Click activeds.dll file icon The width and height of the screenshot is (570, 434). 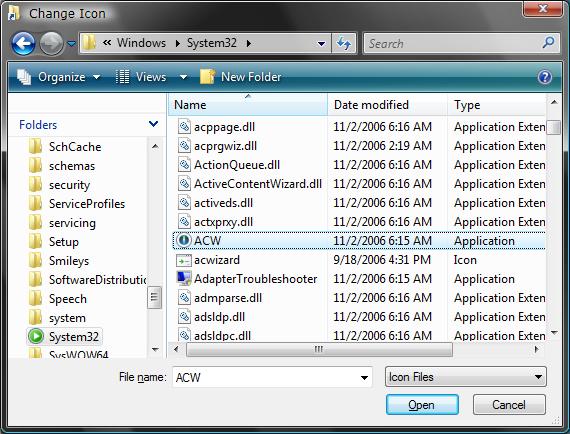coord(184,202)
